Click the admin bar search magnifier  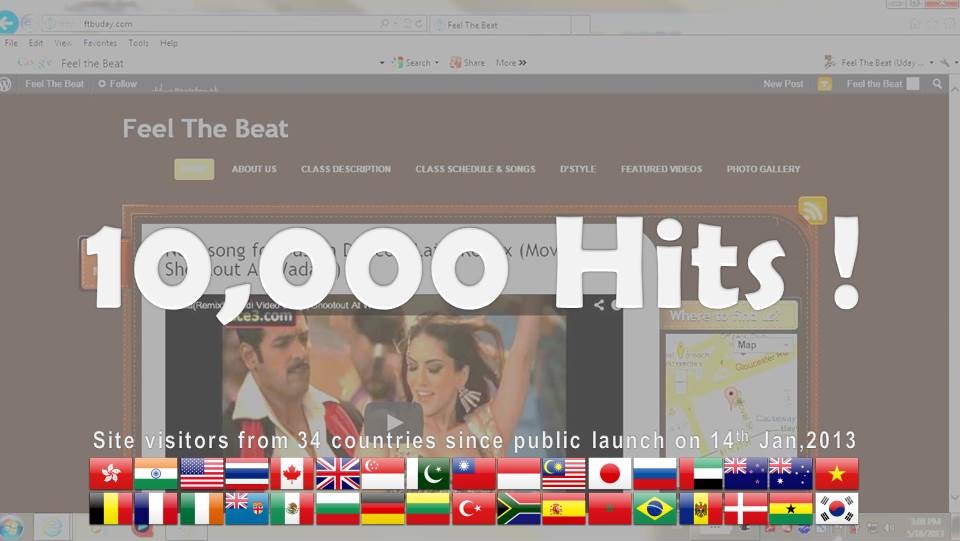pos(937,84)
